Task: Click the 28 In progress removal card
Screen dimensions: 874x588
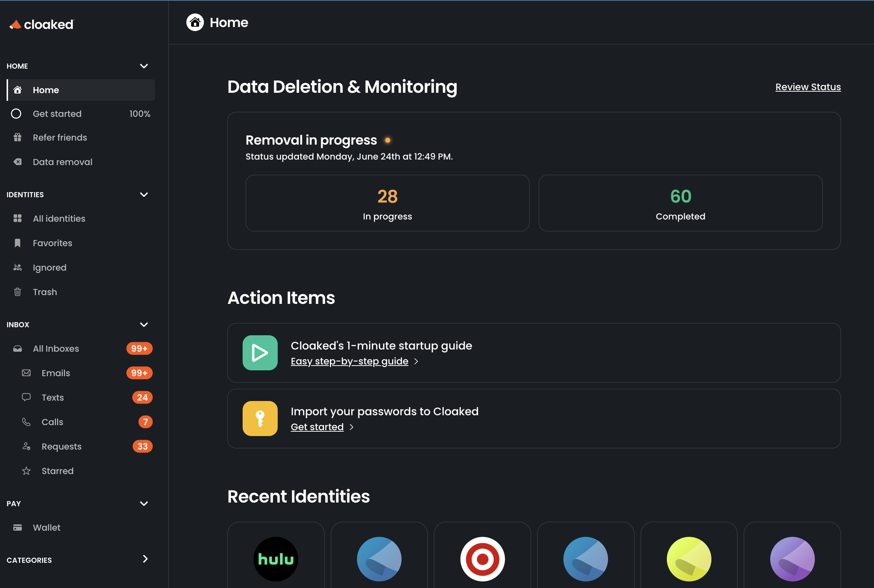Action: (387, 203)
